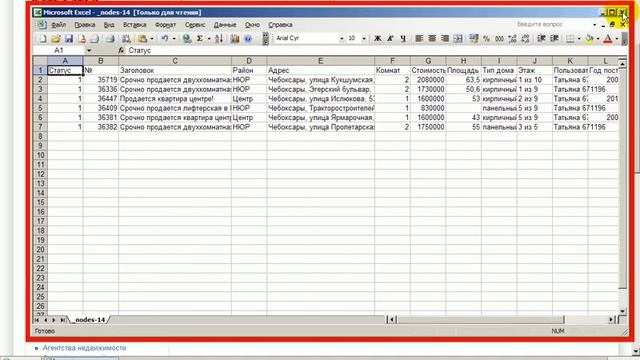Image resolution: width=640 pixels, height=360 pixels.
Task: Click the Increase Decimal icon
Action: point(512,39)
